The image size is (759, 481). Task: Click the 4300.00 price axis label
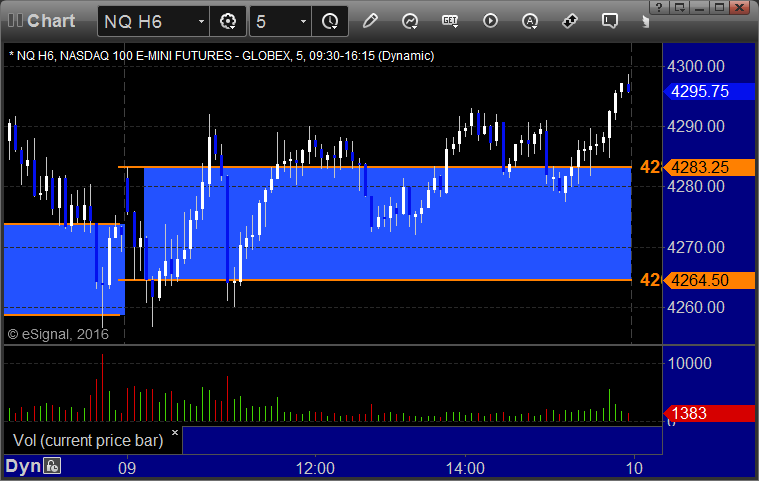point(696,66)
